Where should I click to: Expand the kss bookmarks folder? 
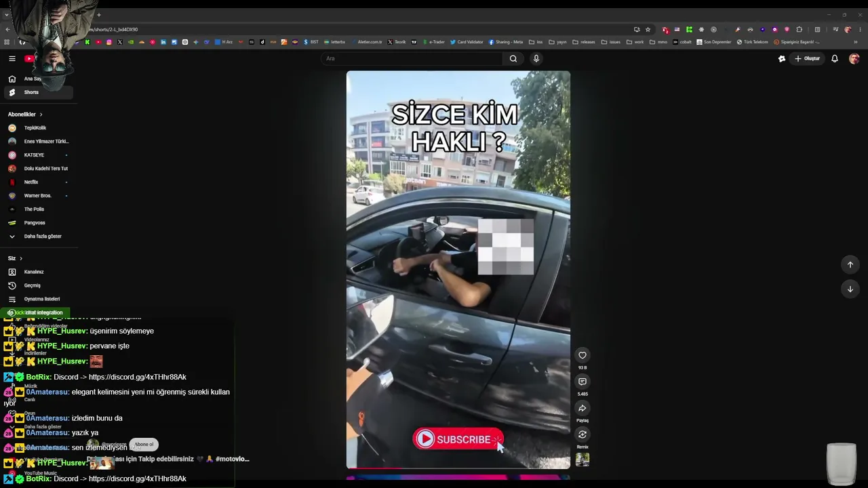tap(536, 42)
